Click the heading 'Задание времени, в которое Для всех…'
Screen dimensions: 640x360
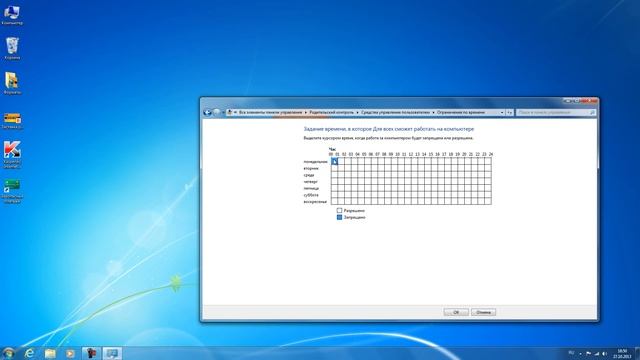pyautogui.click(x=389, y=129)
